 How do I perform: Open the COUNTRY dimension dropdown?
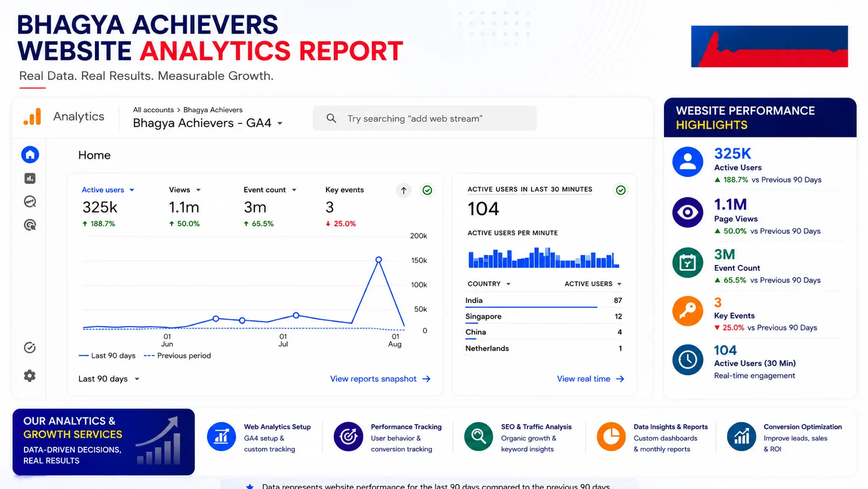(489, 284)
